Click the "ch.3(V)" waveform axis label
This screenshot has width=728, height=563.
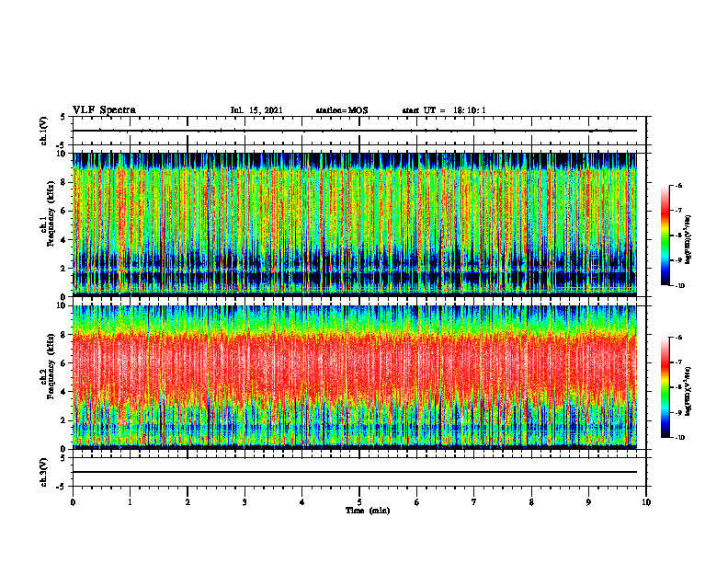click(44, 472)
